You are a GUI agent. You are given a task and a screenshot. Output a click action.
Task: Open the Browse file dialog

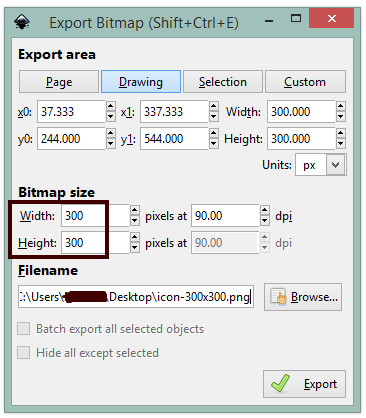coord(303,297)
